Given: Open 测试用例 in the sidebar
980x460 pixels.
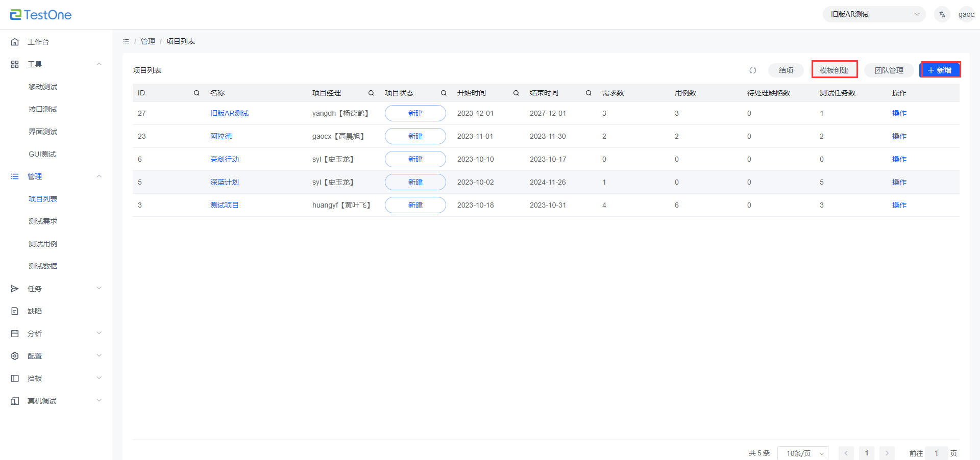Looking at the screenshot, I should click(43, 244).
